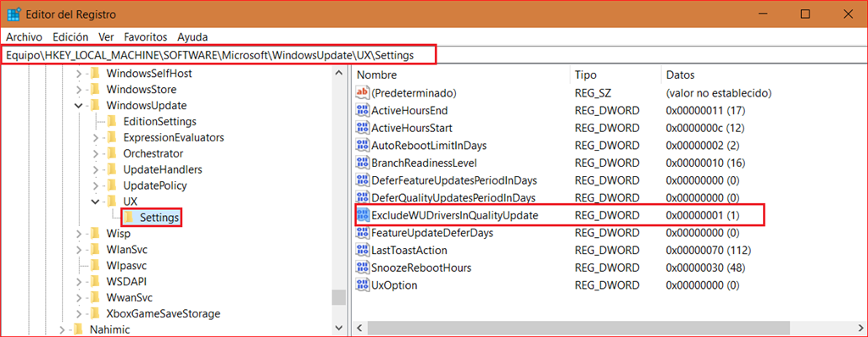Expand the XboxGameSaveStorage key

click(79, 314)
